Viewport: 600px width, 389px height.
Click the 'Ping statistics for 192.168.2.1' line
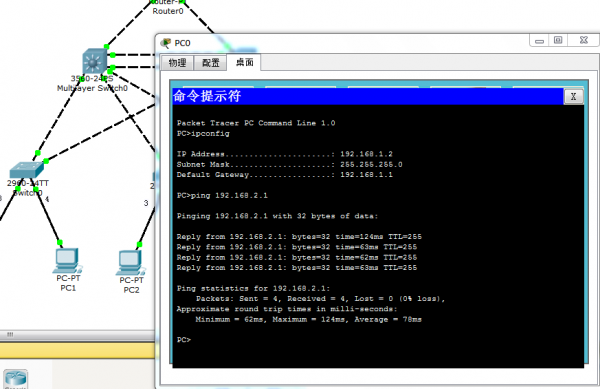pos(253,288)
